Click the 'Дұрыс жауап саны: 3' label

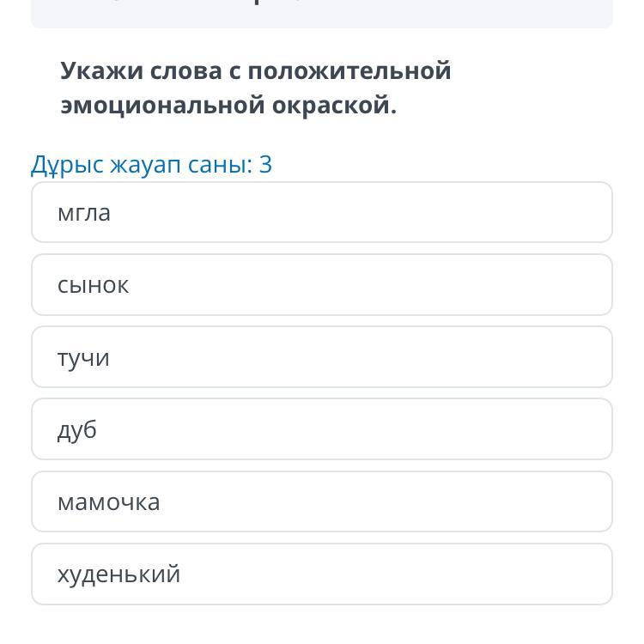[x=151, y=164]
